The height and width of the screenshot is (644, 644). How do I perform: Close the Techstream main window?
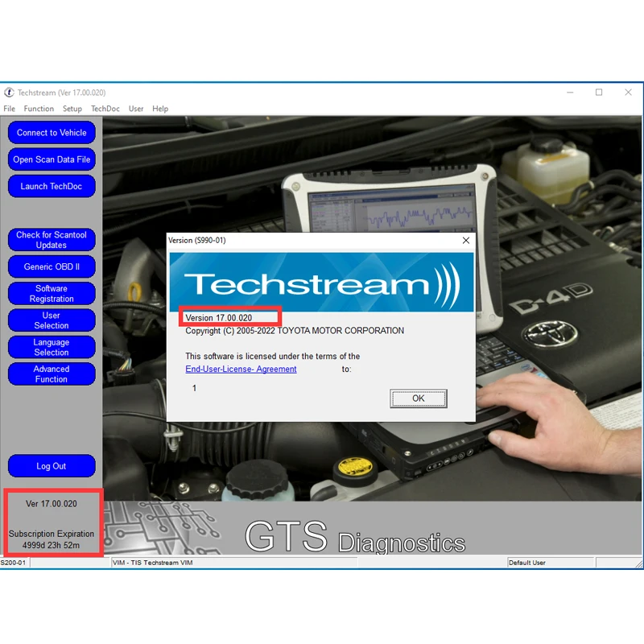pyautogui.click(x=628, y=93)
